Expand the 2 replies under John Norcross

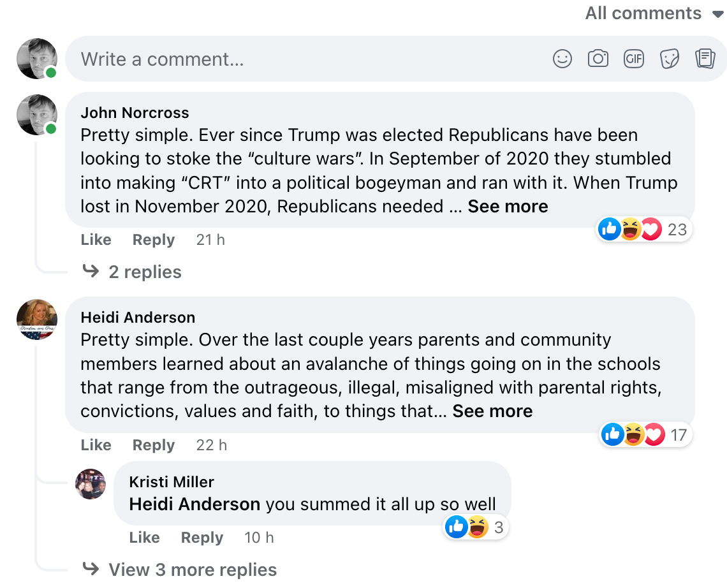[x=145, y=272]
